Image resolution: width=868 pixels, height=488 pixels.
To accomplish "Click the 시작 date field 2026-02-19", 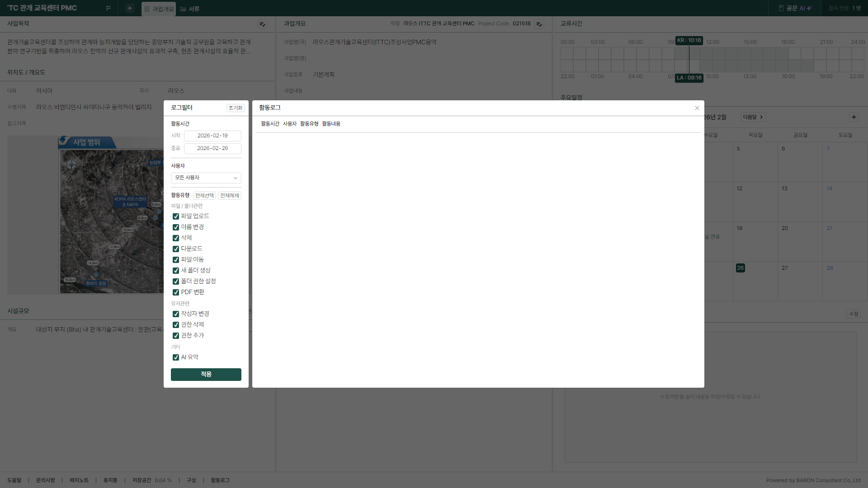I will pyautogui.click(x=212, y=136).
